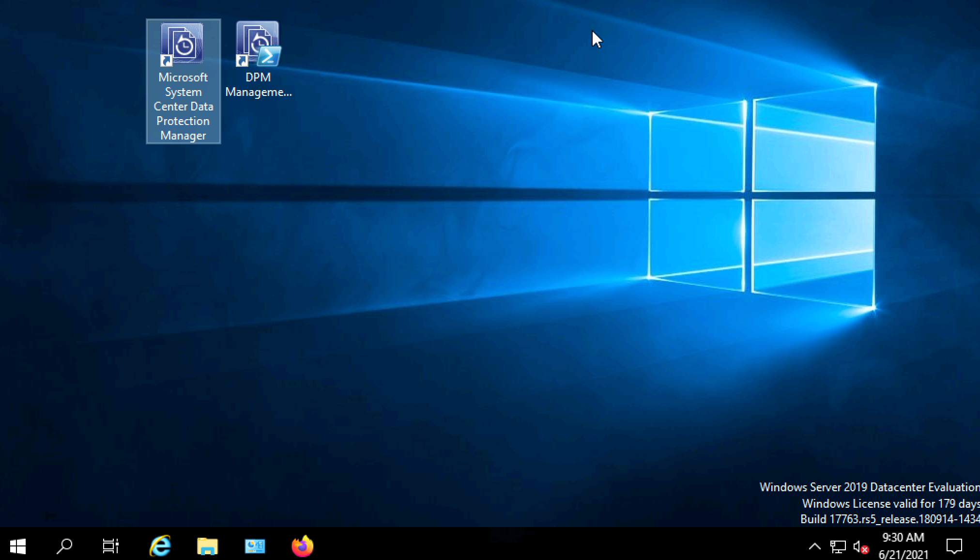
Task: Open Server Manager from the taskbar
Action: pyautogui.click(x=255, y=546)
